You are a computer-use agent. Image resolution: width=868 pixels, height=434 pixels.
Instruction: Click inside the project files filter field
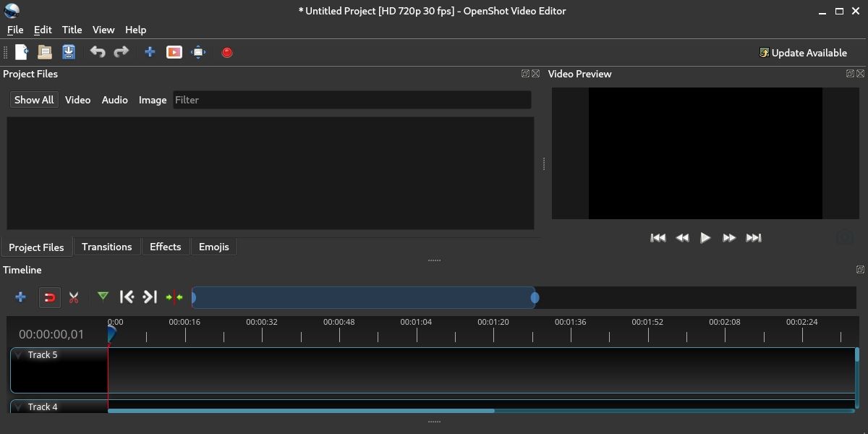point(352,100)
